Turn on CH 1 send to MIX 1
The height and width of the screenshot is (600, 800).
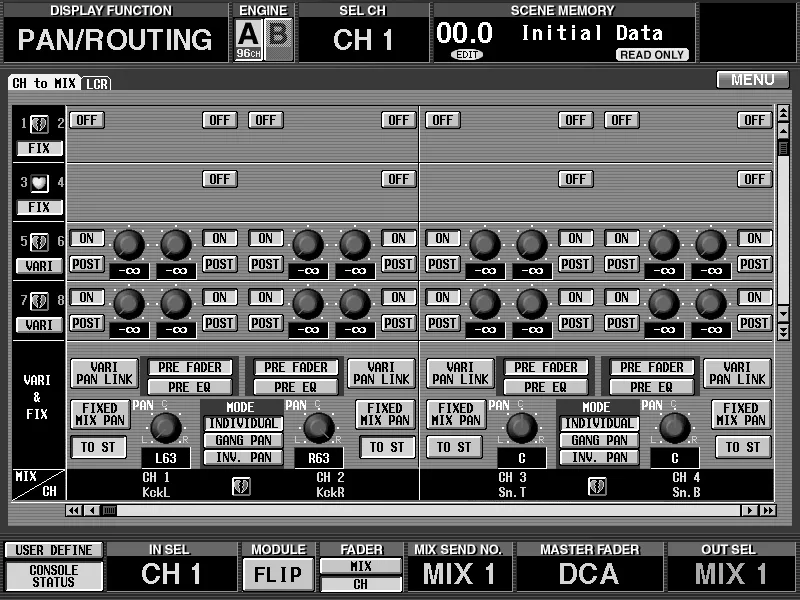(87, 120)
